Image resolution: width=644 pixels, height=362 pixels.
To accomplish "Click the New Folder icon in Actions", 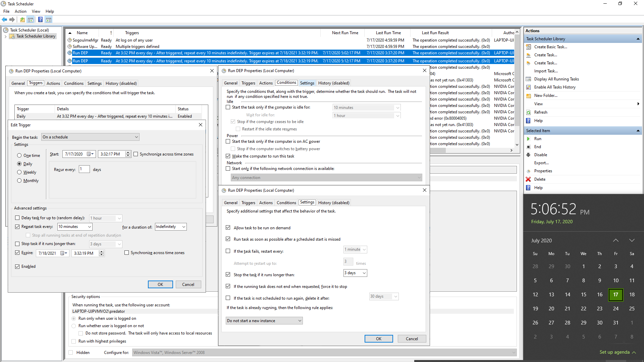I will [x=529, y=96].
